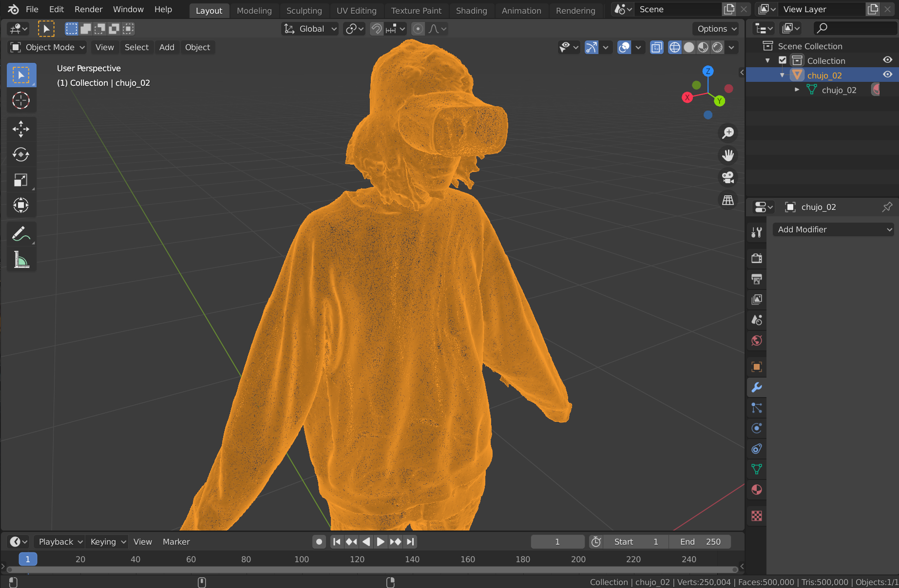Open the File menu

[32, 9]
